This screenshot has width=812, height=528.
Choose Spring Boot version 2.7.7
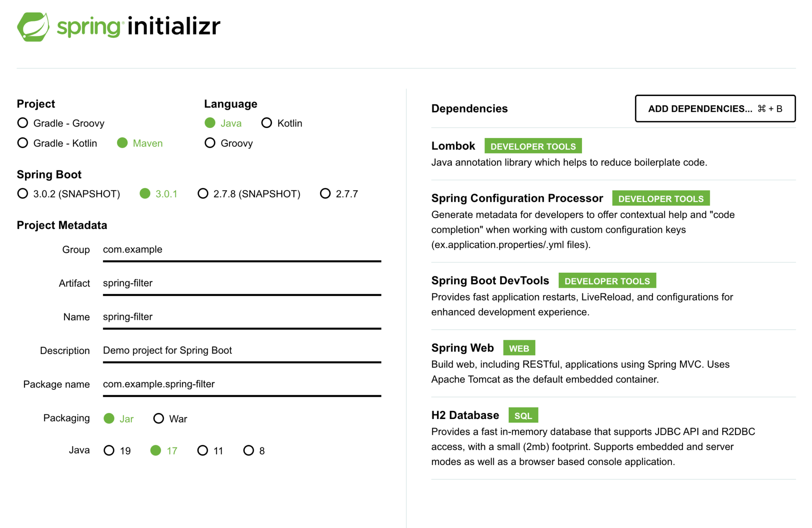click(326, 193)
